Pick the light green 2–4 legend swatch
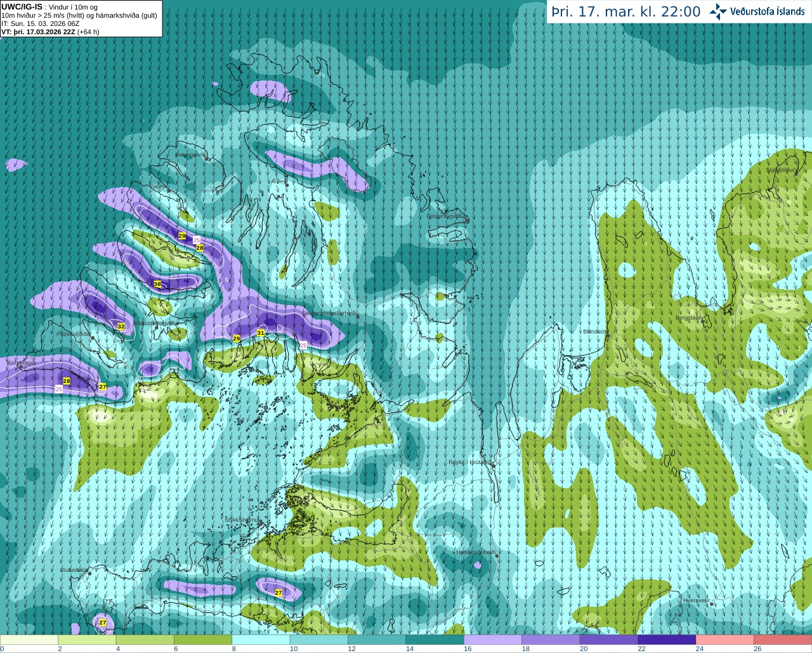Screen dimensions: 812x653 pyautogui.click(x=87, y=640)
